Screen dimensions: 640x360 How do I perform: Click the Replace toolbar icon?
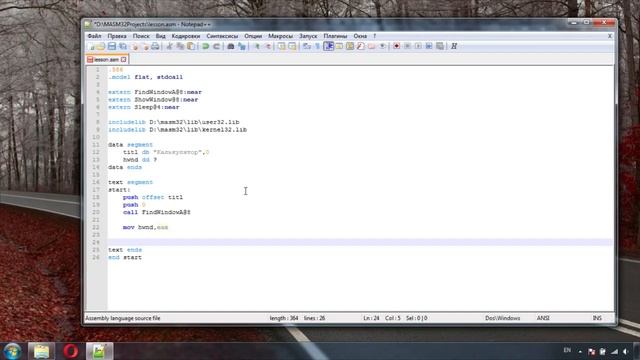pyautogui.click(x=242, y=47)
